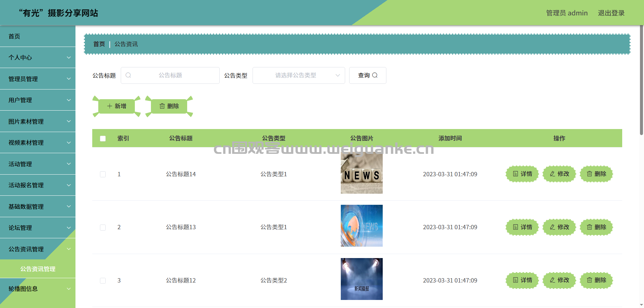
Task: Click the 公告标题12 cell
Action: tap(181, 281)
